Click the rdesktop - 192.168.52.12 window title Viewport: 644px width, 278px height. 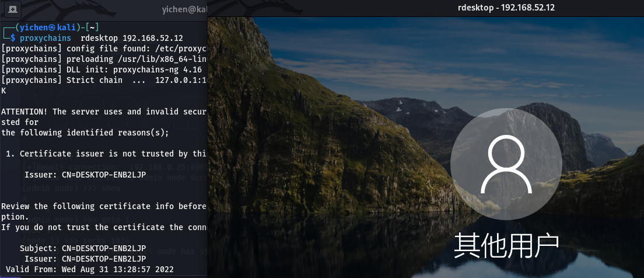[x=506, y=8]
